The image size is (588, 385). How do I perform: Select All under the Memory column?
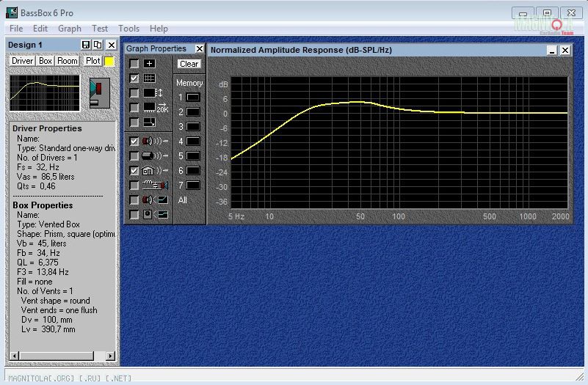click(x=183, y=200)
